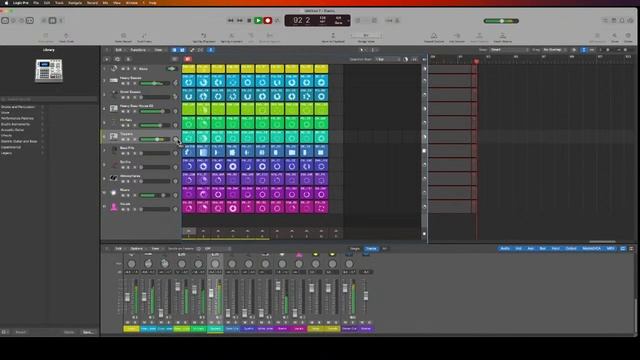Start playback with the green Play button
The image size is (640, 360).
[258, 20]
